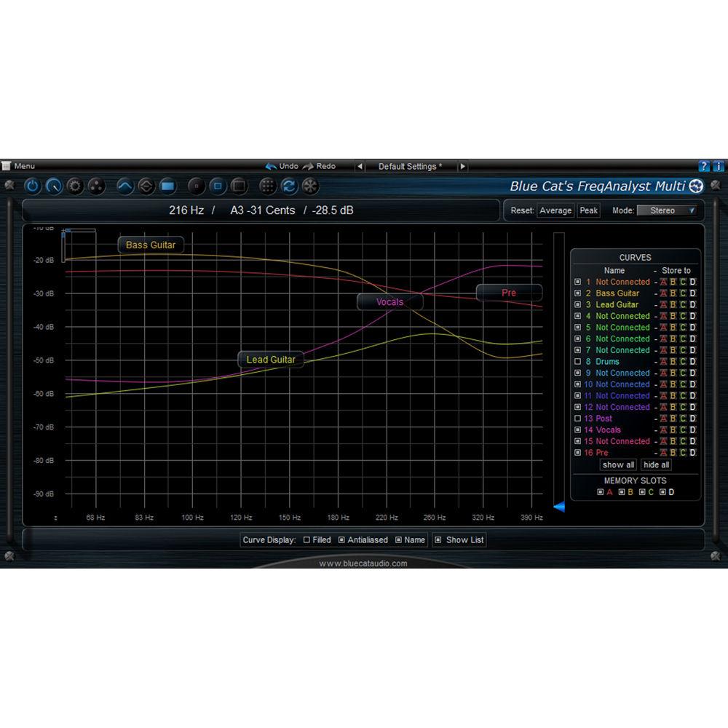
Task: Click the refresh/sync arrows icon
Action: tap(288, 186)
